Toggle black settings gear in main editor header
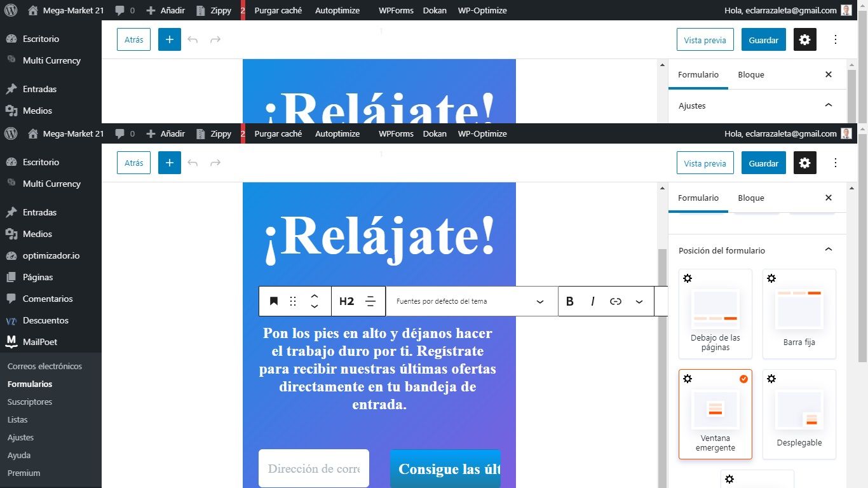This screenshot has height=488, width=868. pyautogui.click(x=805, y=163)
